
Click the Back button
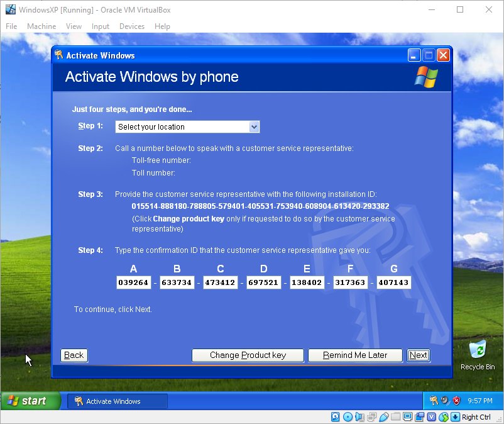pyautogui.click(x=74, y=355)
